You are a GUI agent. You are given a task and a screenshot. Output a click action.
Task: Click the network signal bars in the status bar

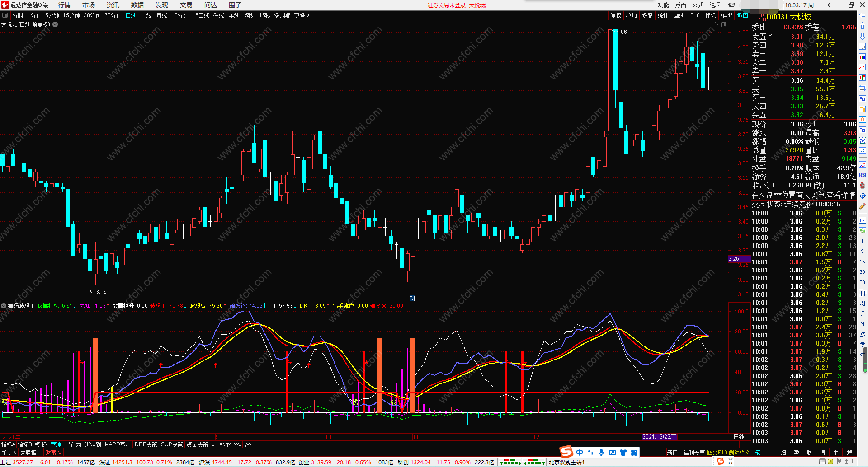point(523,462)
